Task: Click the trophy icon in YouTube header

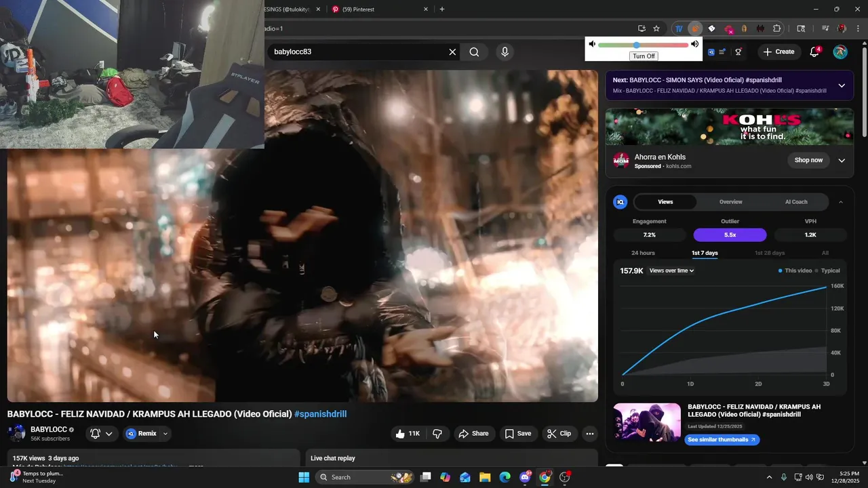Action: click(738, 52)
